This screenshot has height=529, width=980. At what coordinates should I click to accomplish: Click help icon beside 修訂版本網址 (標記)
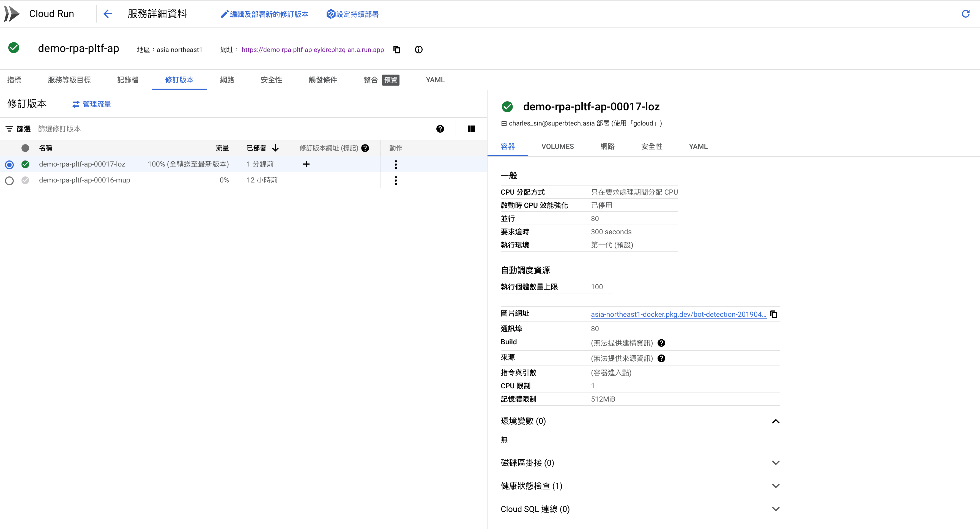tap(365, 148)
